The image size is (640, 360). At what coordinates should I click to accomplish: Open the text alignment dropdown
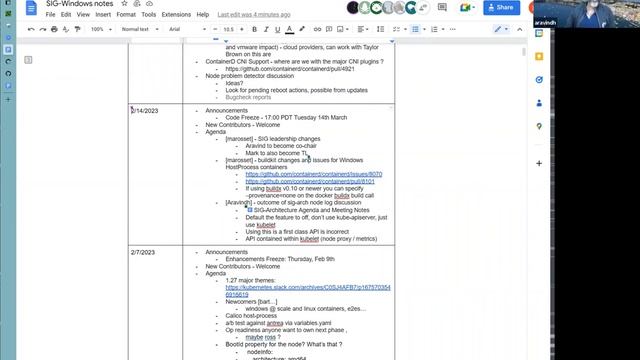click(x=363, y=29)
